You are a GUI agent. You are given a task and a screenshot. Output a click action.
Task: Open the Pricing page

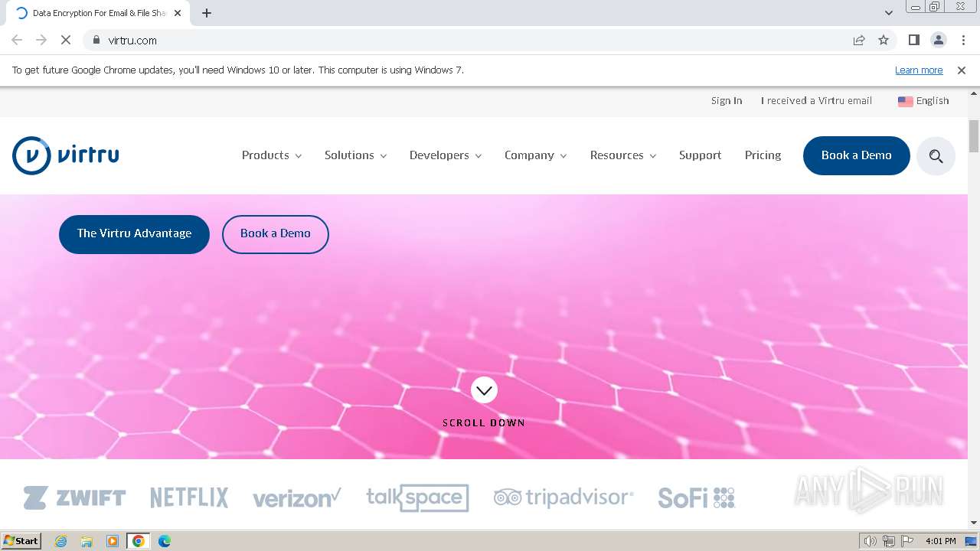(763, 155)
